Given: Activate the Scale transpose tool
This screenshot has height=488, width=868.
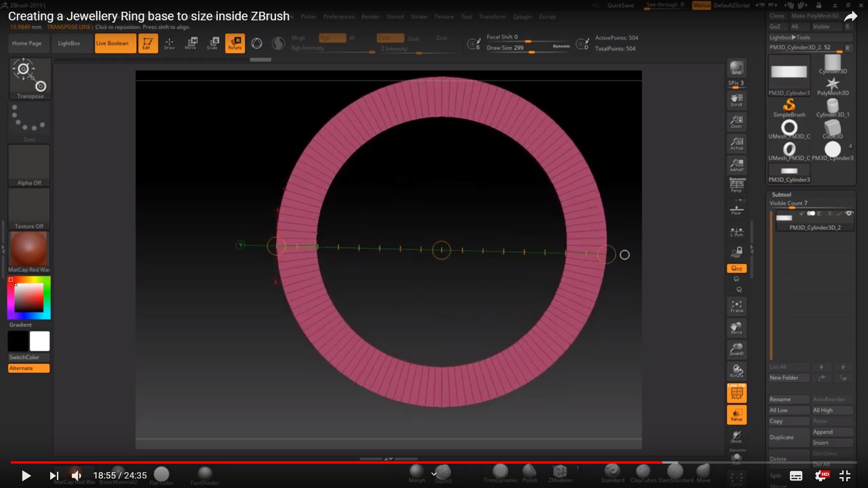Looking at the screenshot, I should coord(213,43).
